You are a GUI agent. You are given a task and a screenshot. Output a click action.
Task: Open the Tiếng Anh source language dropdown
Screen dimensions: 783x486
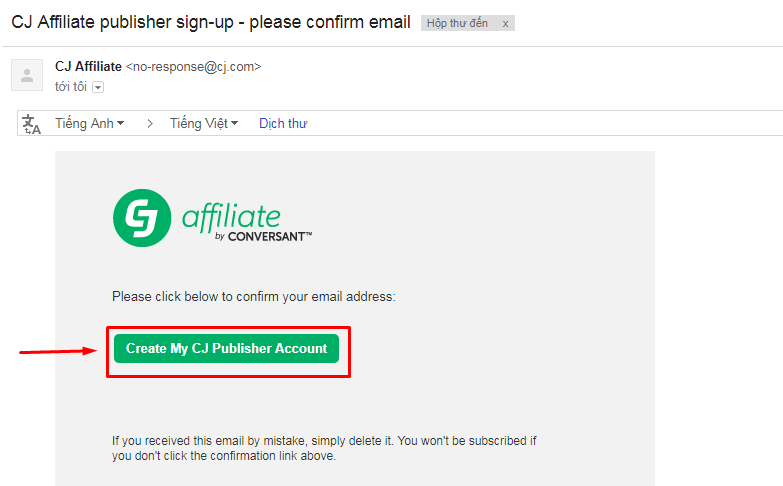[x=90, y=124]
